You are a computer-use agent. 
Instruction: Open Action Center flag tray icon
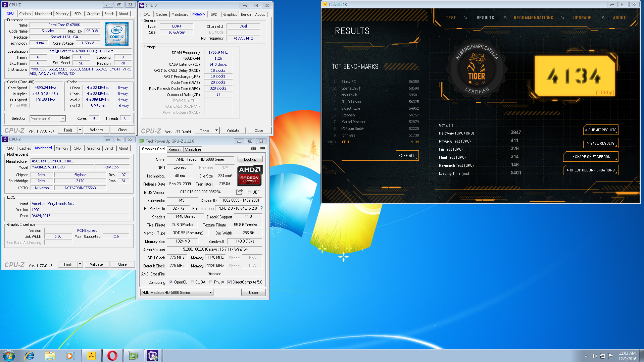click(610, 356)
